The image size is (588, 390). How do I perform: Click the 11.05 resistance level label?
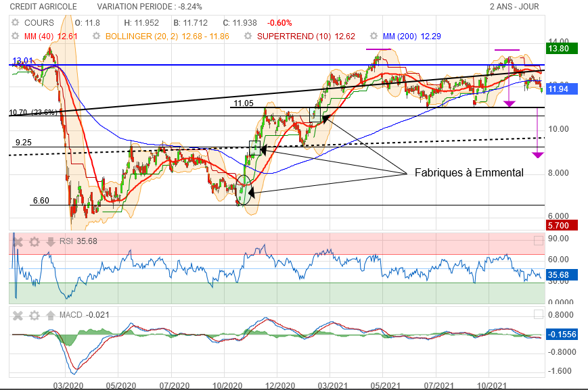click(x=244, y=103)
